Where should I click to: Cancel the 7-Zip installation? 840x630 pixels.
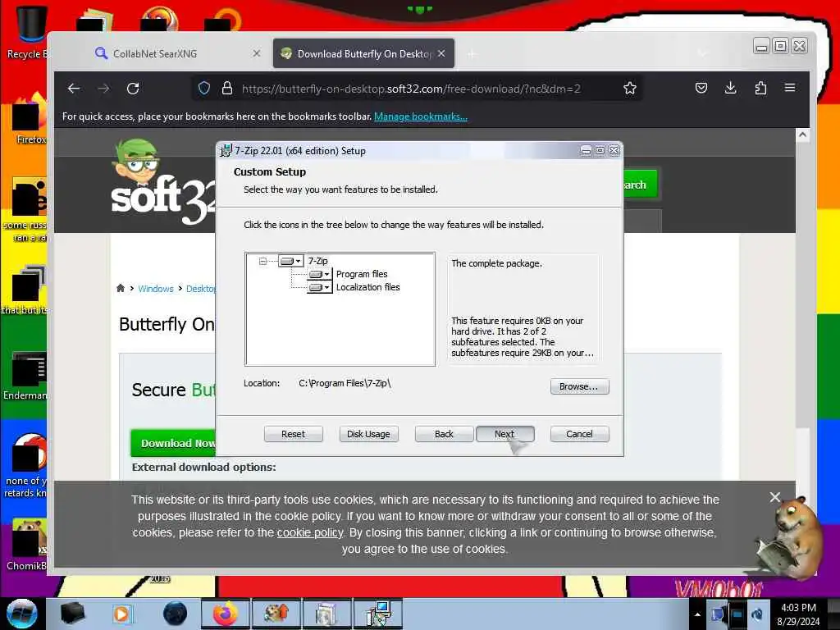579,434
